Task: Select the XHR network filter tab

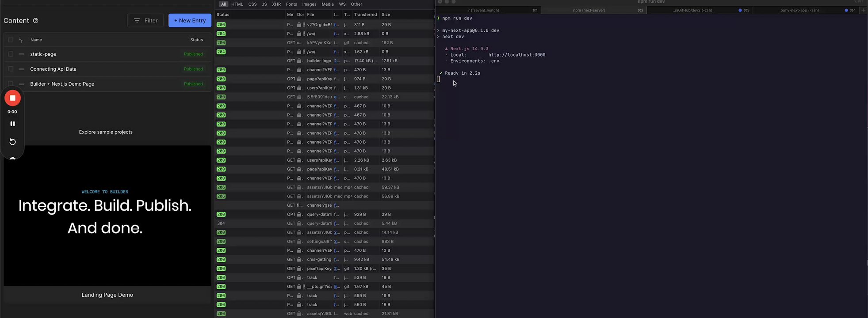Action: pyautogui.click(x=276, y=4)
